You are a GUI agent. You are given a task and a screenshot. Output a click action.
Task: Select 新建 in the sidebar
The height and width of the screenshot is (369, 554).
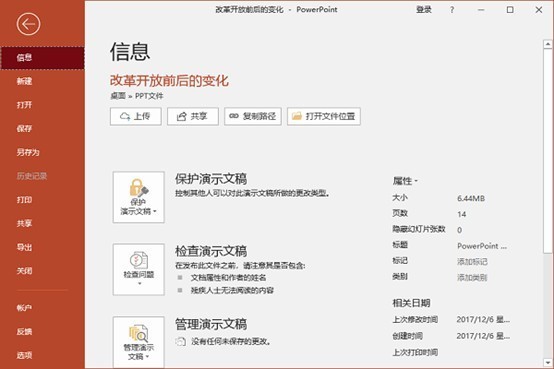pyautogui.click(x=42, y=81)
